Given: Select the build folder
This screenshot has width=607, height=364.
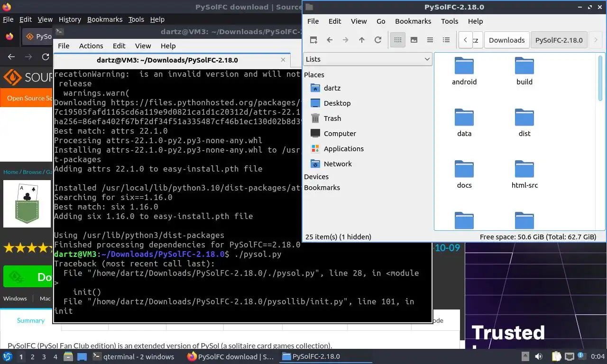Looking at the screenshot, I should 524,71.
